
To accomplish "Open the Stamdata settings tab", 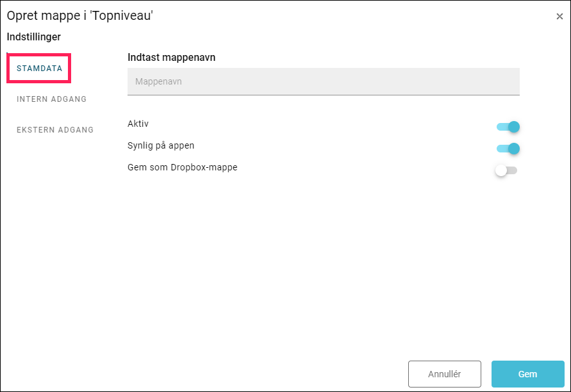I will 39,69.
